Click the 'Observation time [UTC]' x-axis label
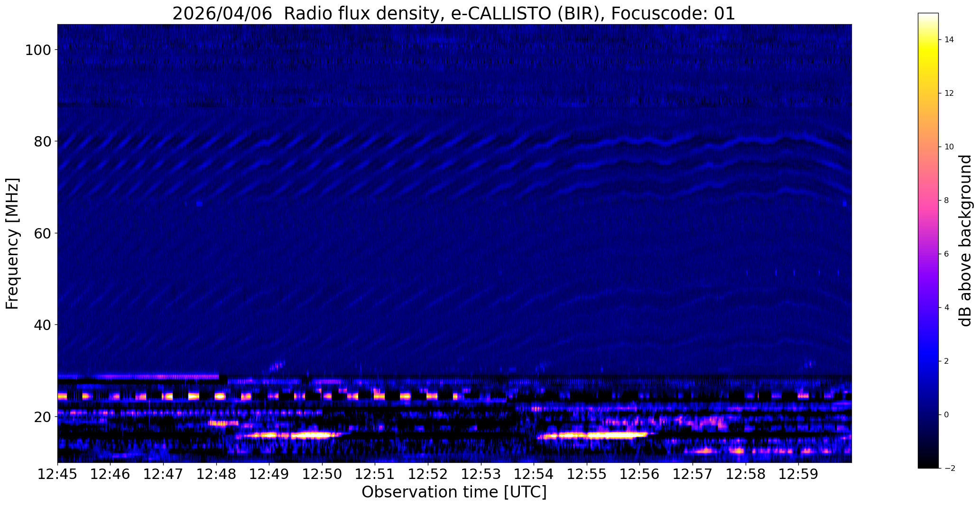Viewport: 980px width, 506px height. [454, 492]
